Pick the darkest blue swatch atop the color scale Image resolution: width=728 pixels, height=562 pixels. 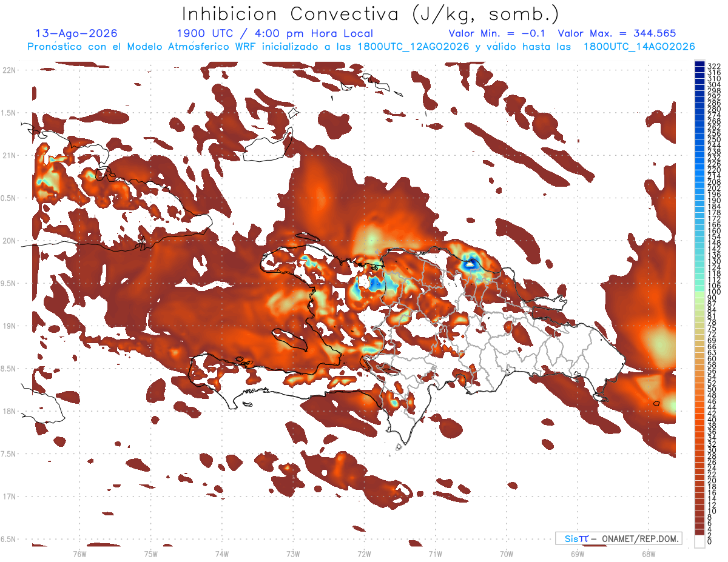pos(700,64)
